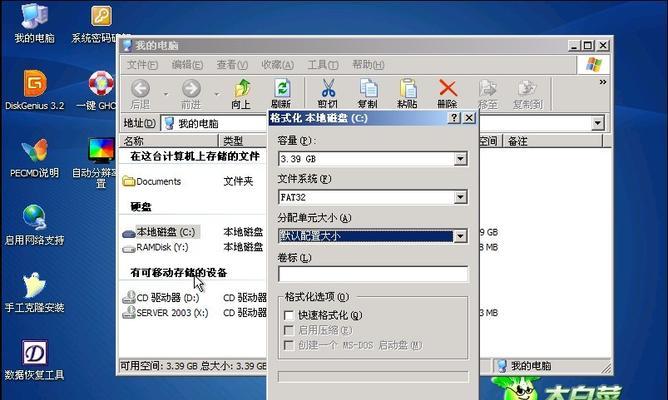The image size is (668, 400).
Task: Click the Windows flag logo in the window
Action: pyautogui.click(x=594, y=65)
